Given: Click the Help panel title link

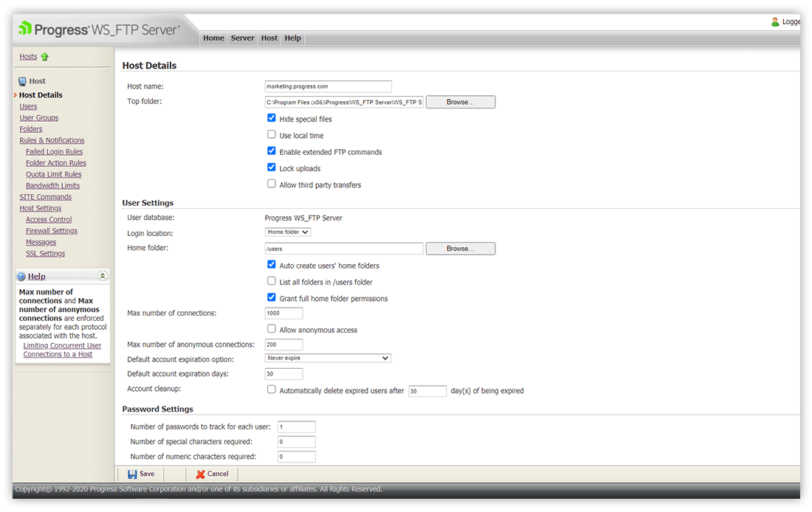Looking at the screenshot, I should tap(36, 277).
